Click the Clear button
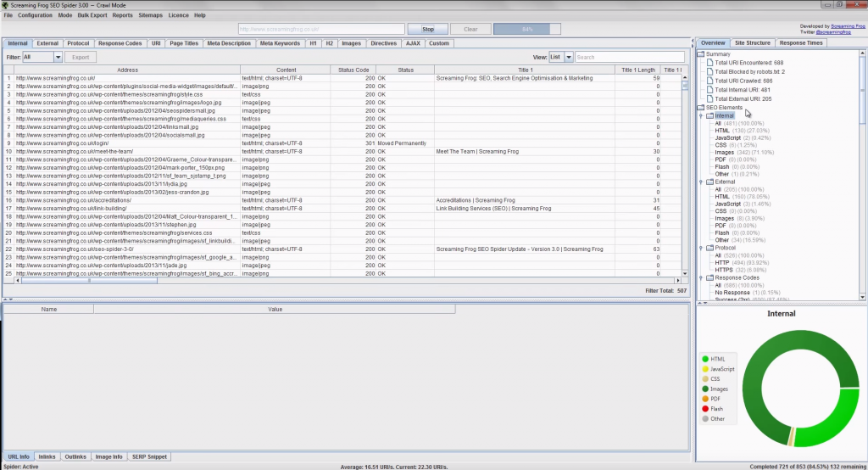 (x=470, y=29)
